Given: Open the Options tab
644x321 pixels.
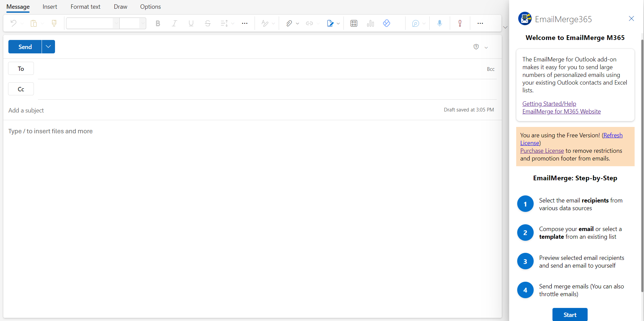Looking at the screenshot, I should click(x=151, y=7).
